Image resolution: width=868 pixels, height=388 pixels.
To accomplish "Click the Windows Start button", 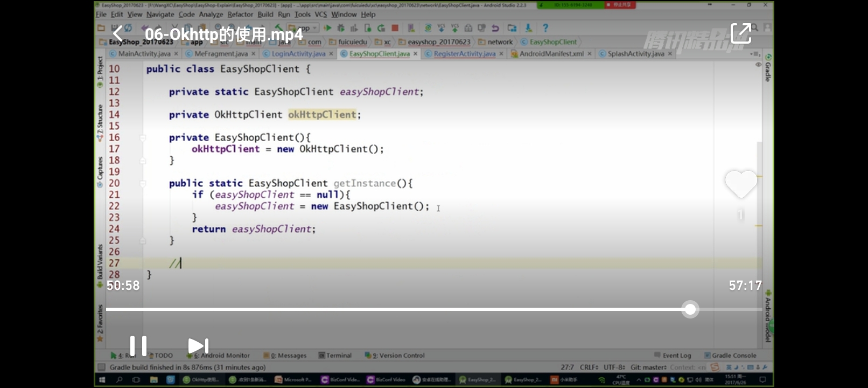I will [x=102, y=380].
